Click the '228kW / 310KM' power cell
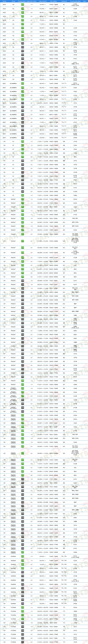Image resolution: width=88 pixels, height=644 pixels. click(x=53, y=36)
